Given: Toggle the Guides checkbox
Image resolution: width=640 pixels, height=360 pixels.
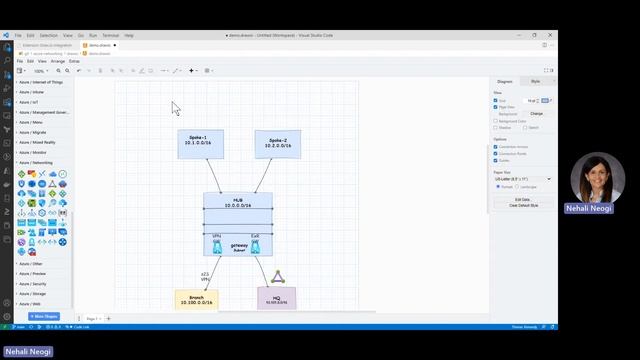Looking at the screenshot, I should 496,160.
